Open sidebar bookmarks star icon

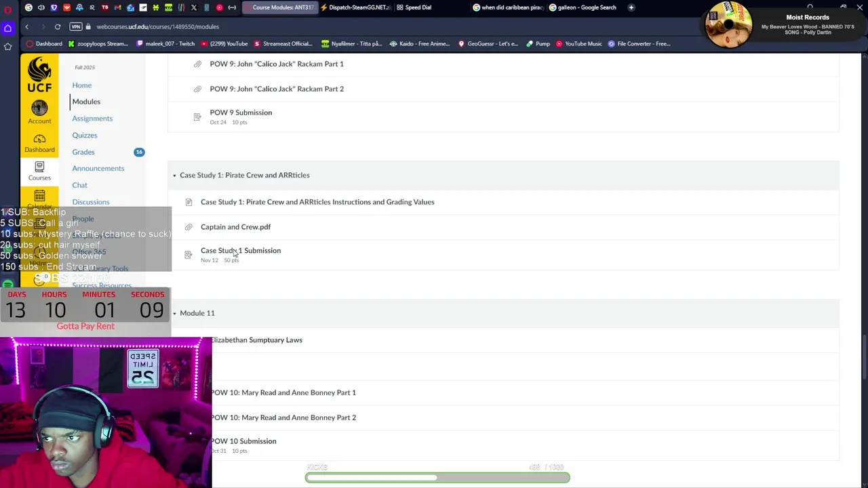(x=8, y=46)
